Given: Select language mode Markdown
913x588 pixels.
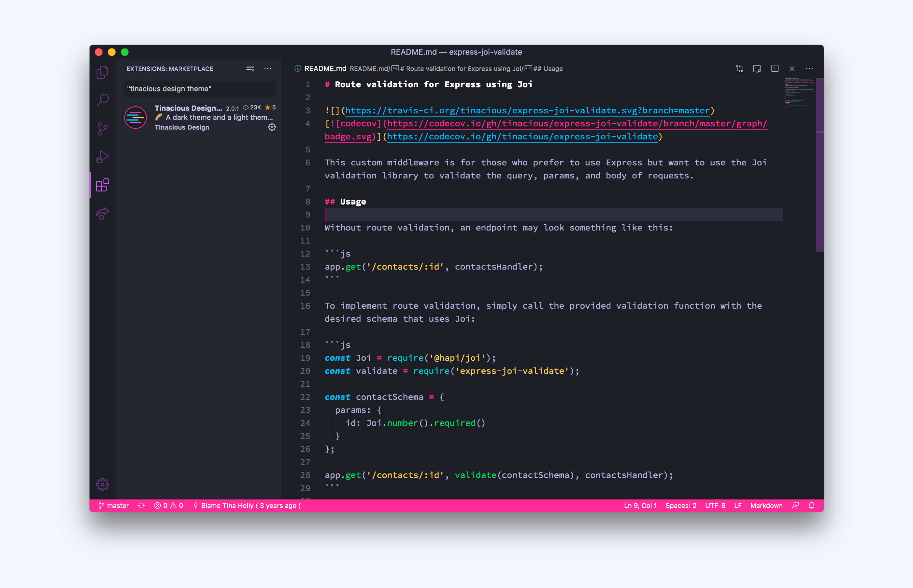Looking at the screenshot, I should (x=766, y=506).
